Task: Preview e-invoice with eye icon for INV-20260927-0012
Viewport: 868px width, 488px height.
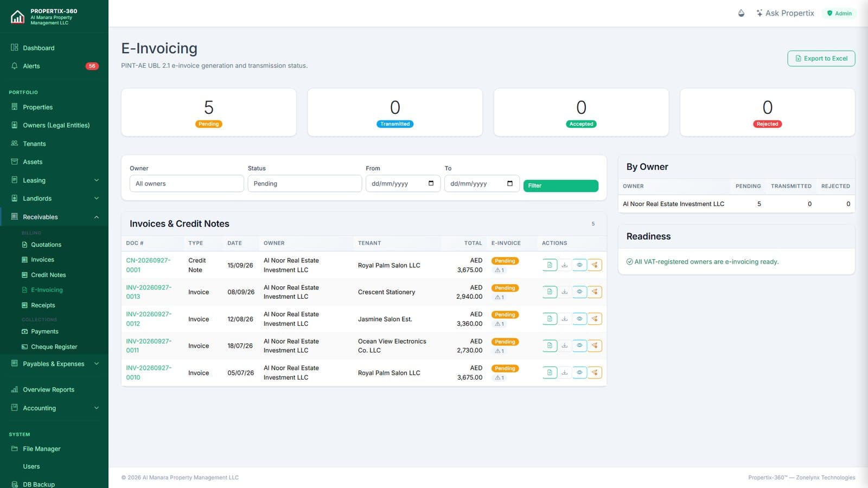Action: pos(579,319)
